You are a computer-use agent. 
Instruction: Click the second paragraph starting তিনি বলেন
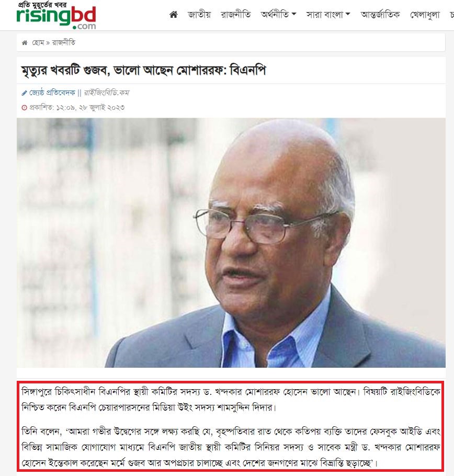point(231,447)
